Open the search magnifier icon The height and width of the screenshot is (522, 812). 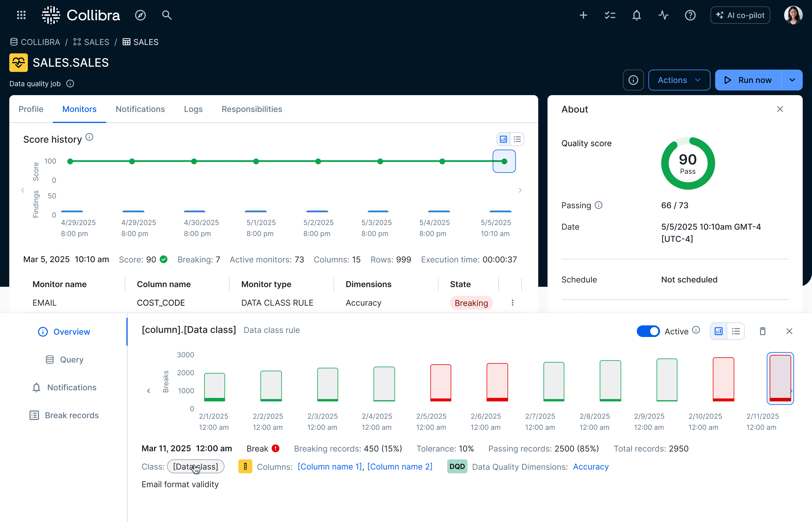[167, 15]
